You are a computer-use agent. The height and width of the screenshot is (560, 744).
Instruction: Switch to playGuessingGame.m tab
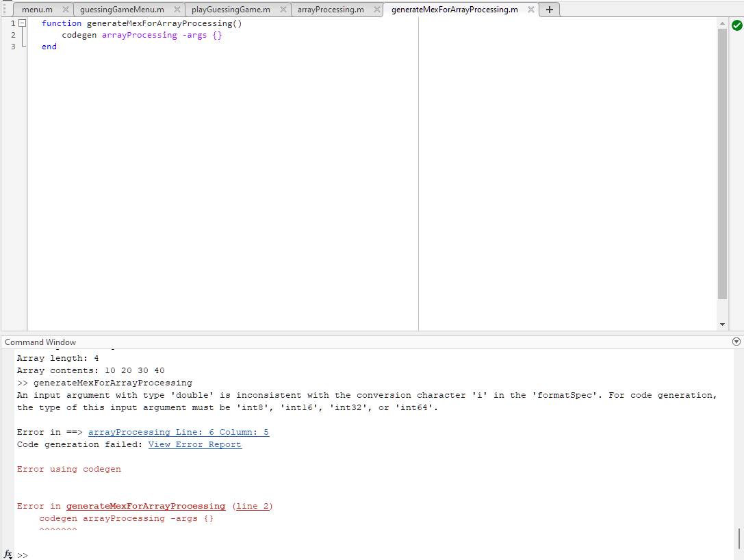click(x=231, y=10)
